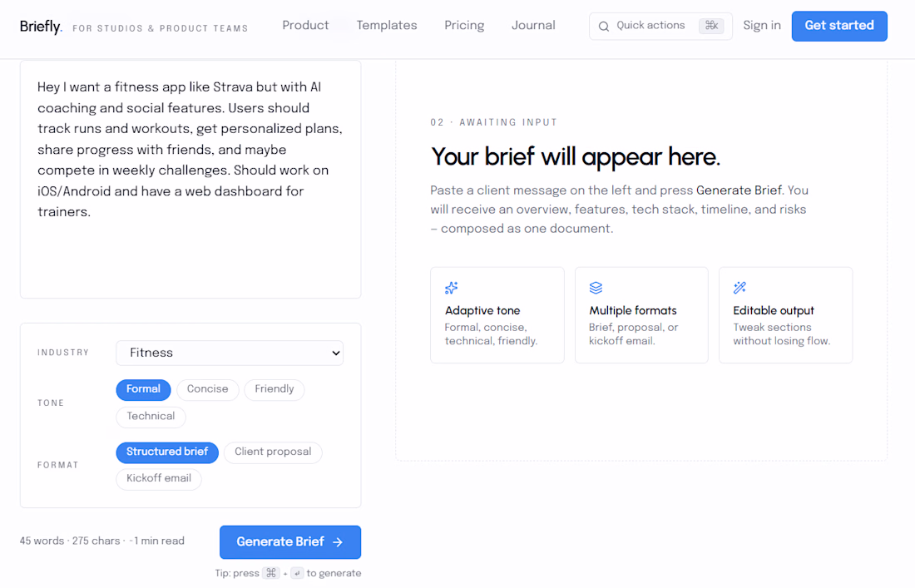Click 'FOR STUDIOS & PRODUCT TEAMS' tagline
The width and height of the screenshot is (915, 588).
[x=161, y=28]
